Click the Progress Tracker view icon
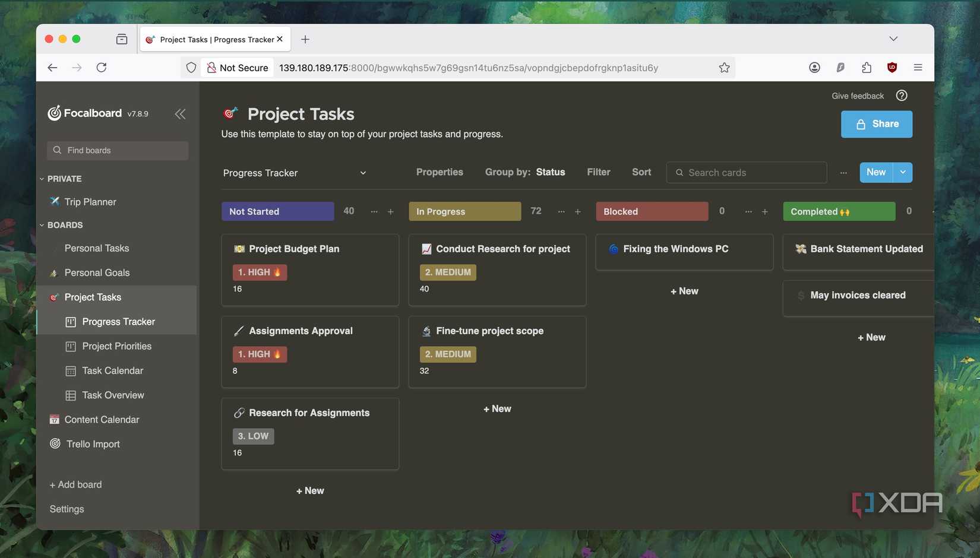The width and height of the screenshot is (980, 558). click(x=71, y=321)
